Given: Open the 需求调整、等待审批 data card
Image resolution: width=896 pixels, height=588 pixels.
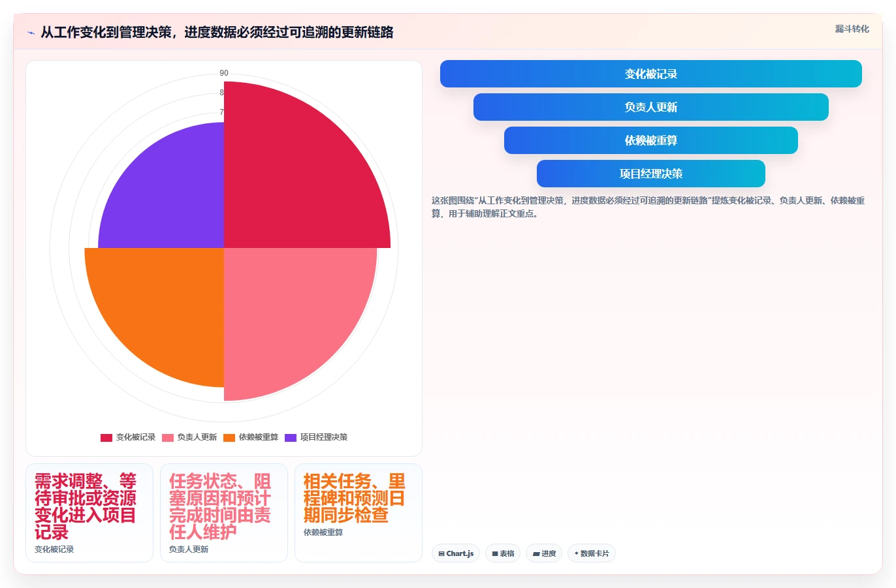Looking at the screenshot, I should coord(89,513).
